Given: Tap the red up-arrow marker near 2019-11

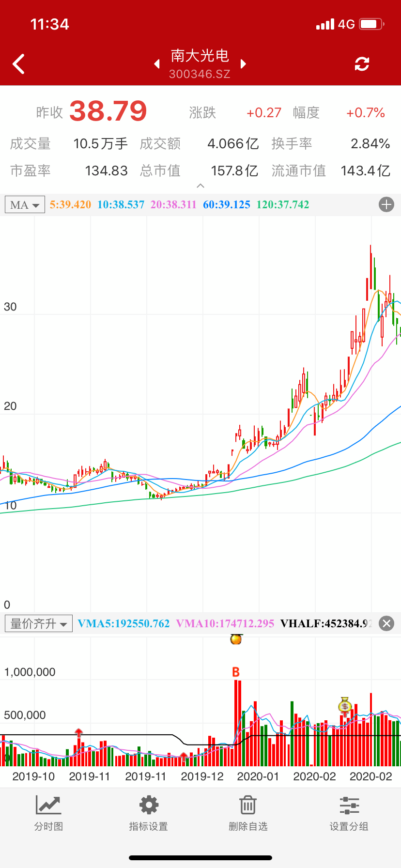Looking at the screenshot, I should (x=79, y=732).
